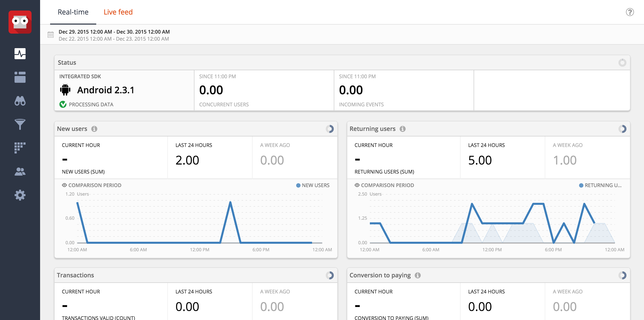The height and width of the screenshot is (320, 644).
Task: Click Conversion to paying Last 24 Hours value
Action: pyautogui.click(x=480, y=307)
